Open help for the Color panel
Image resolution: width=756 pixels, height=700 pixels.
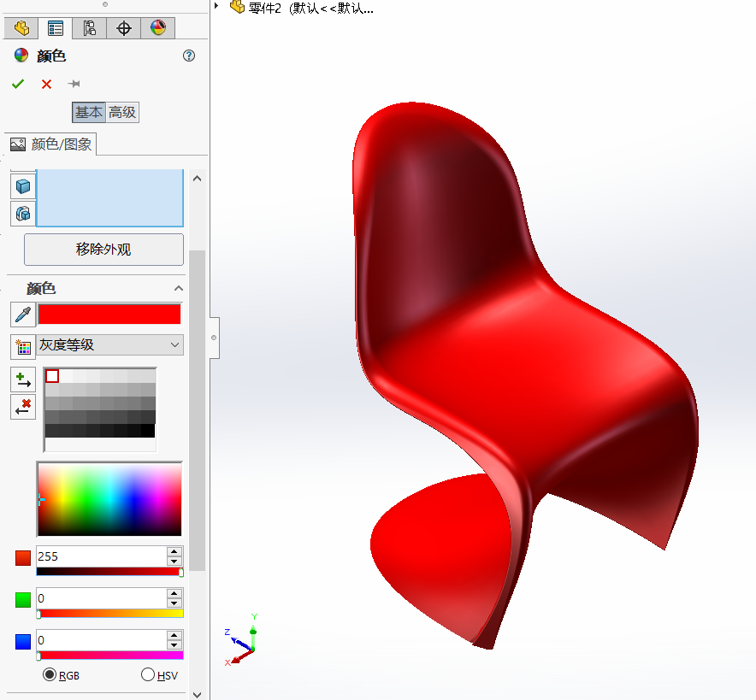[x=189, y=56]
